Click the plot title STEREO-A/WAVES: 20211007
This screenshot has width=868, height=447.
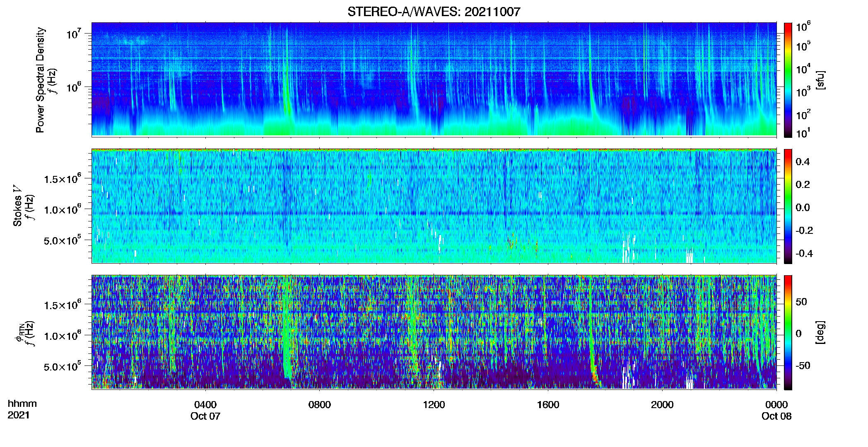tap(434, 12)
